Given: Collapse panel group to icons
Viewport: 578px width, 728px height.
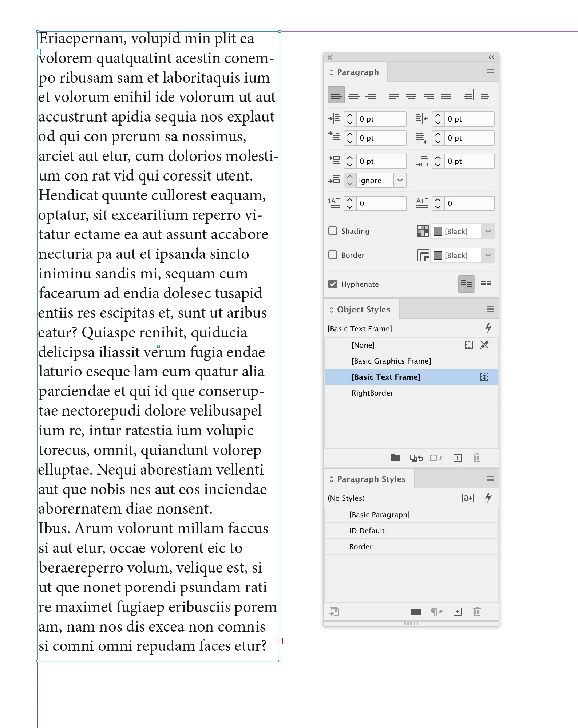Looking at the screenshot, I should pos(491,57).
